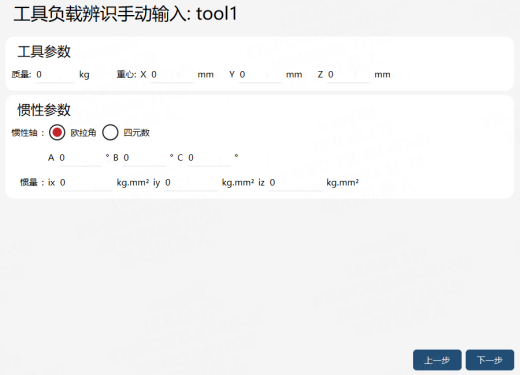This screenshot has width=520, height=375.
Task: Click the 工具负载辨识手动输入 tool1 title
Action: 125,14
